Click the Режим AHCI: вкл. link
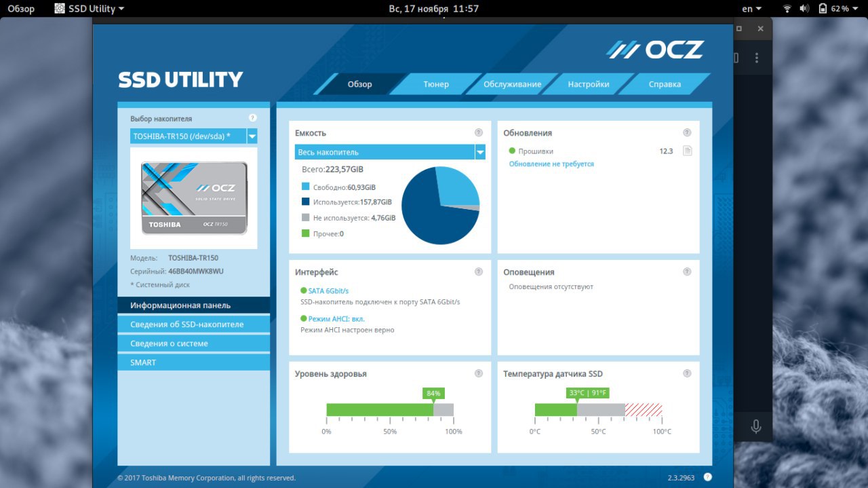 [336, 318]
